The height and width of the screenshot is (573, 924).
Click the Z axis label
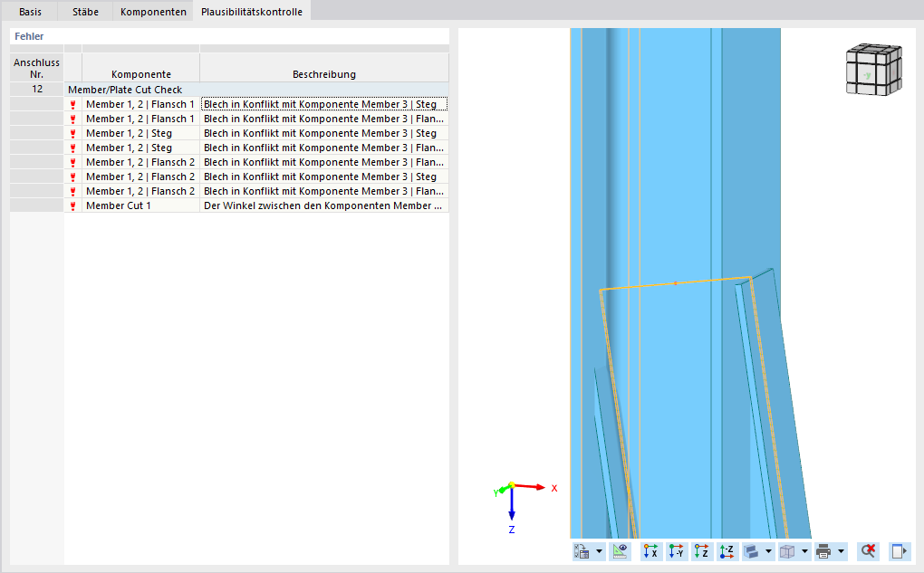pyautogui.click(x=512, y=530)
